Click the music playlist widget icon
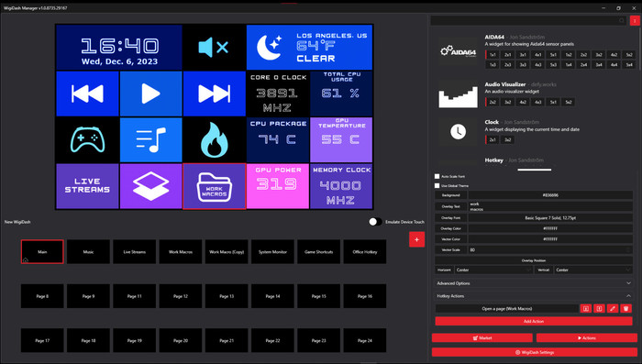This screenshot has width=642, height=364. click(150, 139)
